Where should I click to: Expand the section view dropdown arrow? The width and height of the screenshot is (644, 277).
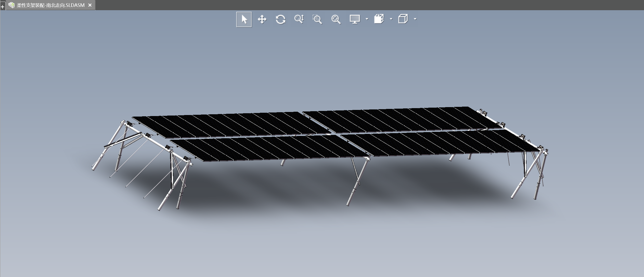pos(391,19)
